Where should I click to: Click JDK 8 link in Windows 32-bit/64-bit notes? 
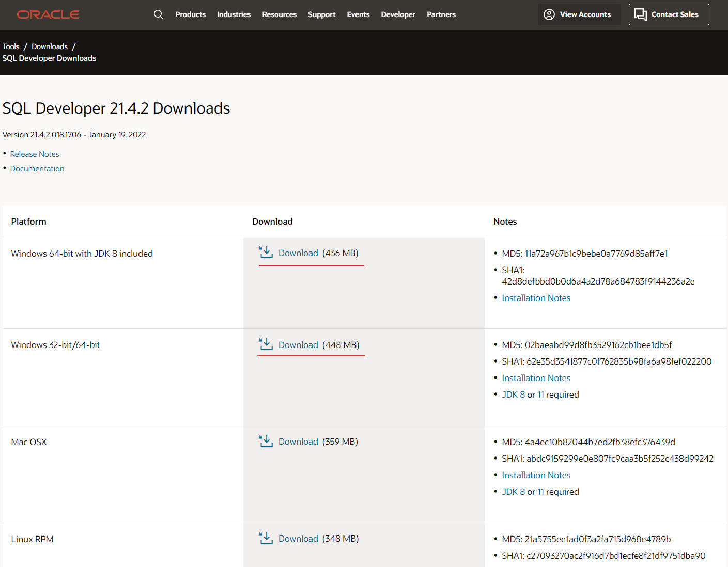[x=513, y=395]
